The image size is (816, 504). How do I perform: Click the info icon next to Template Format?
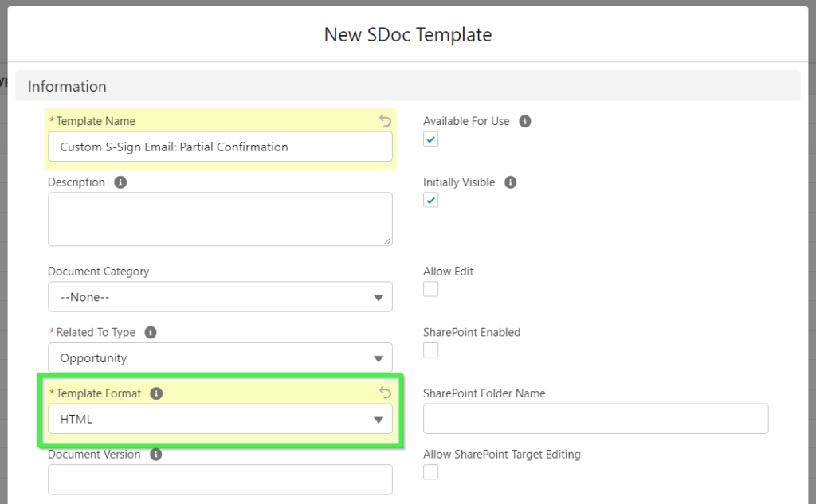[x=155, y=393]
